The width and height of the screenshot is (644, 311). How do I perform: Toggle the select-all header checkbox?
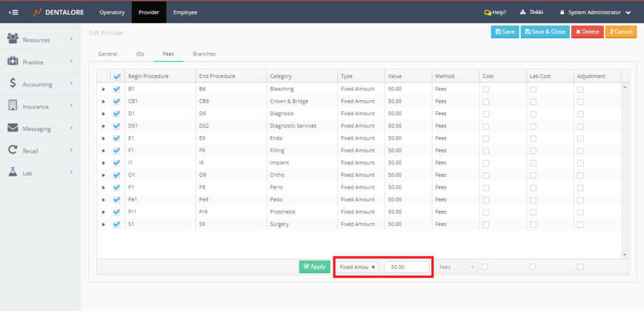point(116,77)
